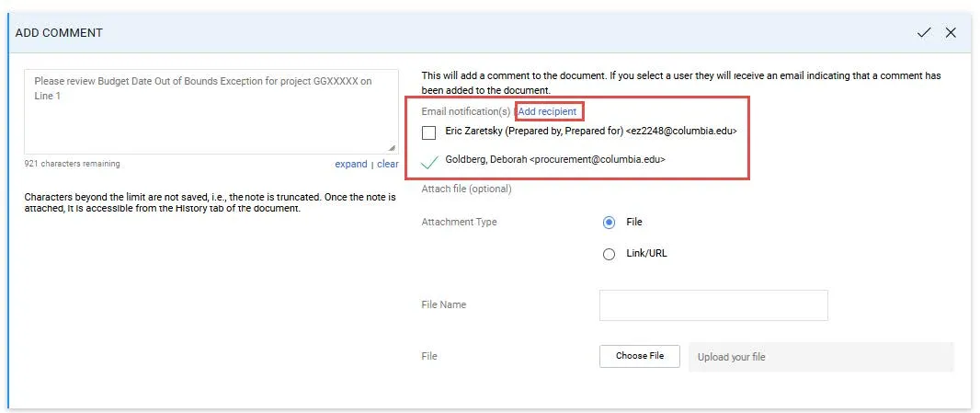Confirm comment with the checkmark icon
The width and height of the screenshot is (980, 413).
924,32
